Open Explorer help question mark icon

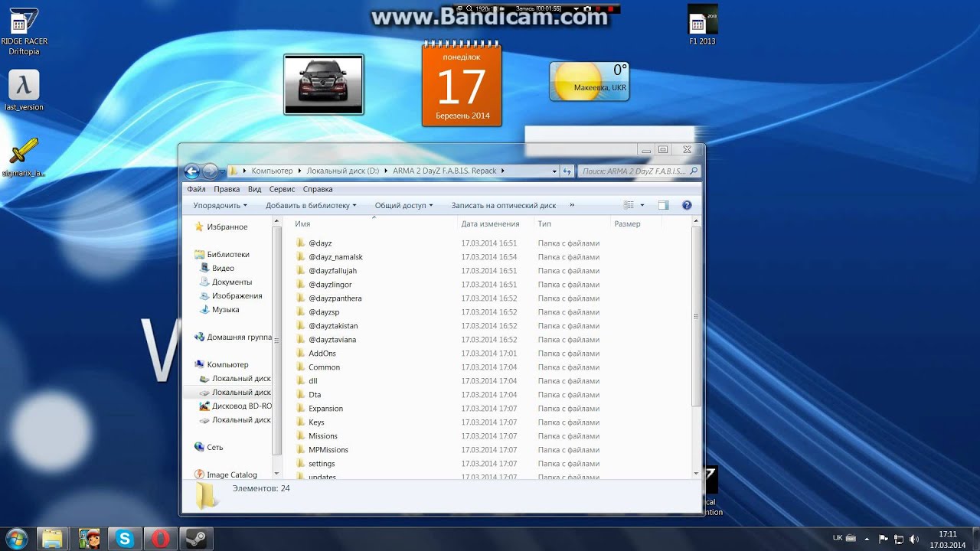(x=687, y=205)
